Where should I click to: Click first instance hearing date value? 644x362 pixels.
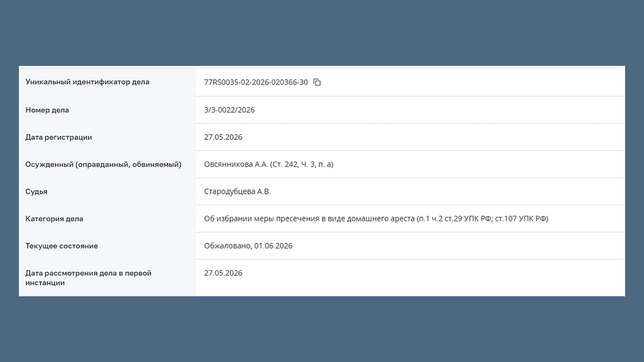coord(223,273)
